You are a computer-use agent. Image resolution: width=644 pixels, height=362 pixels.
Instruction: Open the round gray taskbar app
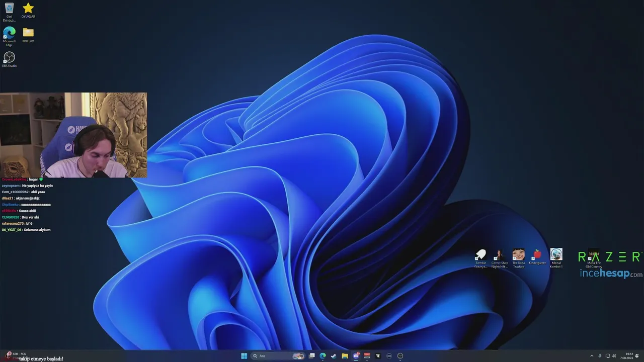[389, 356]
